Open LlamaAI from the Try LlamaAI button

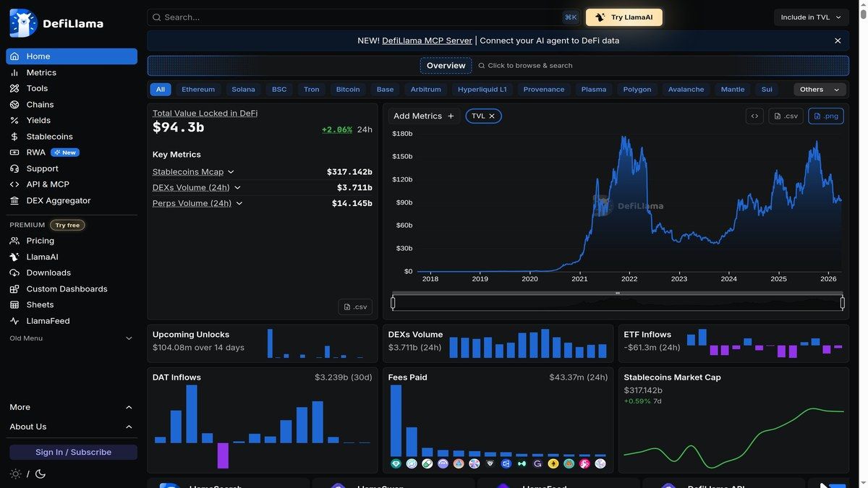(x=624, y=16)
